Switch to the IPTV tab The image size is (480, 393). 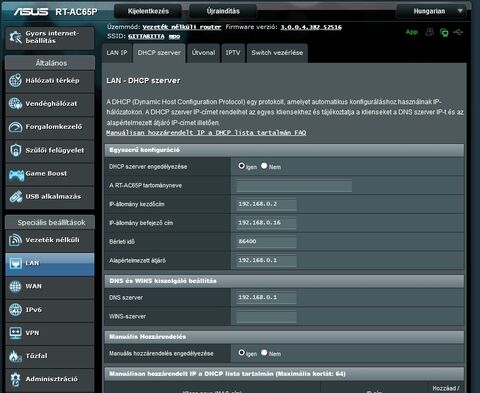[x=233, y=53]
